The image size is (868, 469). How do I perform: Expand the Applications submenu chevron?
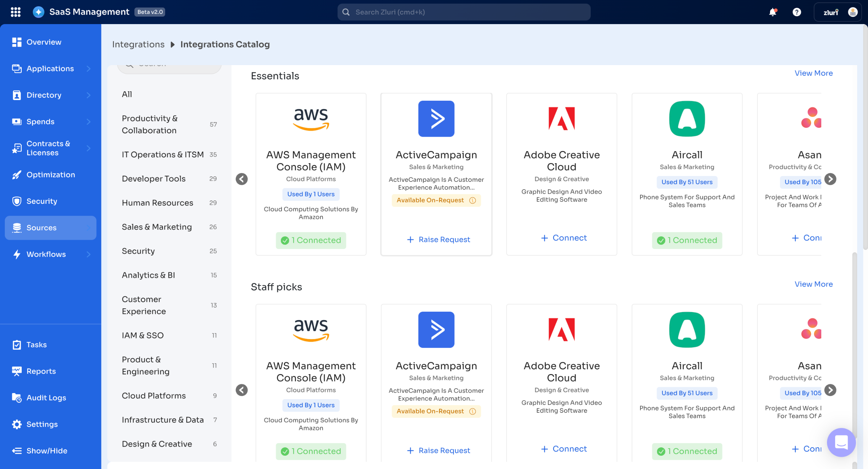point(88,69)
